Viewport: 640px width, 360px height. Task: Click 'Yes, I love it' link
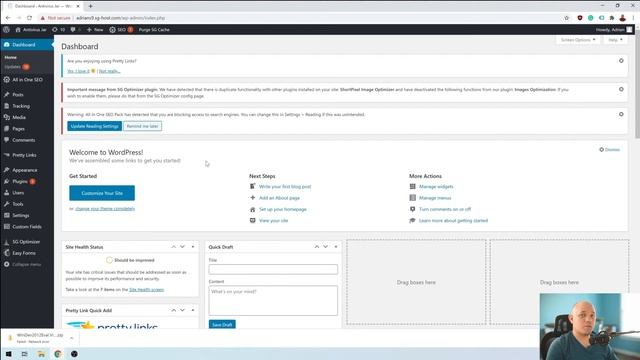point(78,71)
